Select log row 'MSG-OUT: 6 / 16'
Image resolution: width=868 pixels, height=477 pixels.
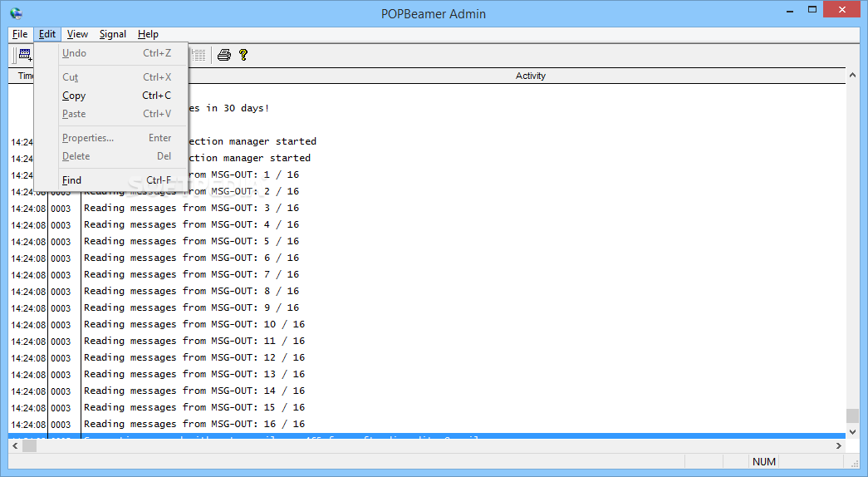point(427,258)
